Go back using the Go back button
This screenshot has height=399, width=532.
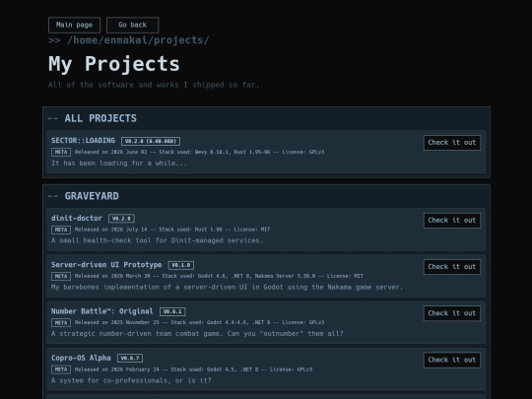coord(132,25)
